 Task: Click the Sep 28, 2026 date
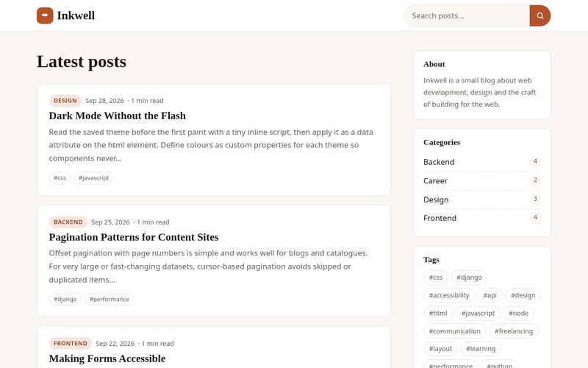(x=104, y=101)
